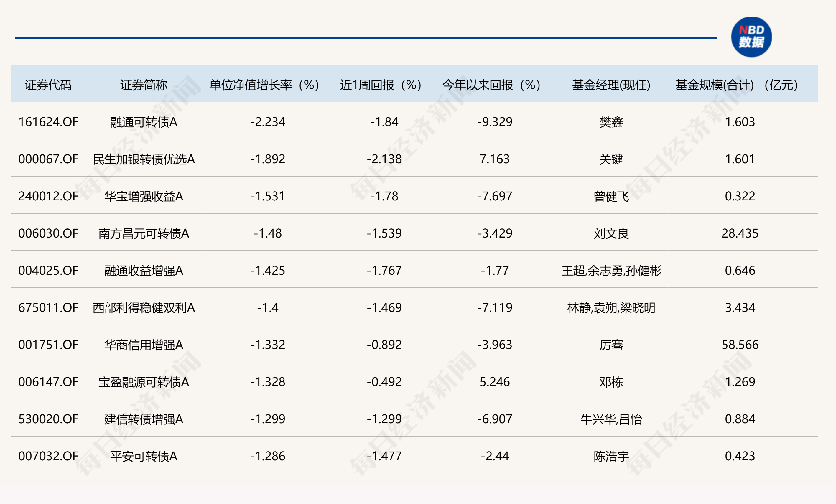This screenshot has height=504, width=836.
Task: Click fund size 0.423
Action: [740, 456]
